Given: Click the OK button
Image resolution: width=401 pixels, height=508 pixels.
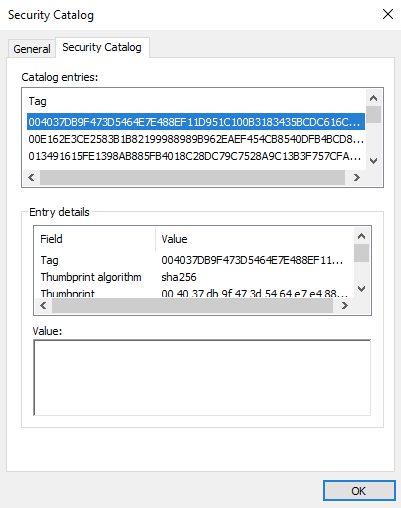Looking at the screenshot, I should (x=359, y=491).
